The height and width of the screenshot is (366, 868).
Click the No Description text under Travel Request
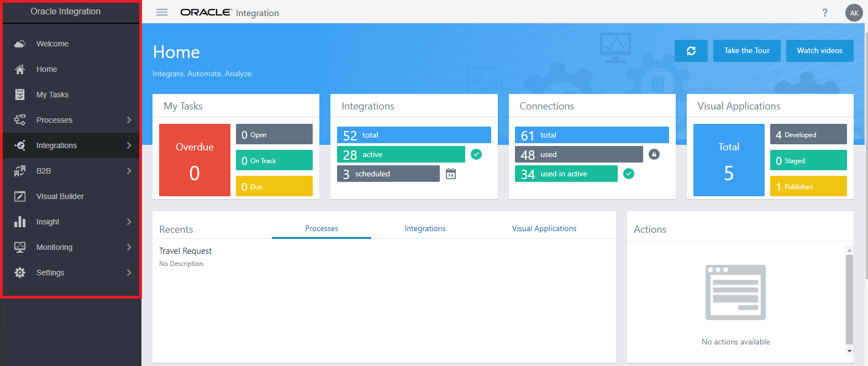coord(182,264)
